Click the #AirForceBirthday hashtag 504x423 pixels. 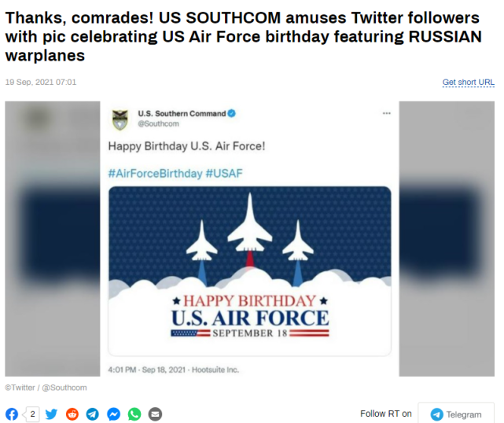pos(155,173)
